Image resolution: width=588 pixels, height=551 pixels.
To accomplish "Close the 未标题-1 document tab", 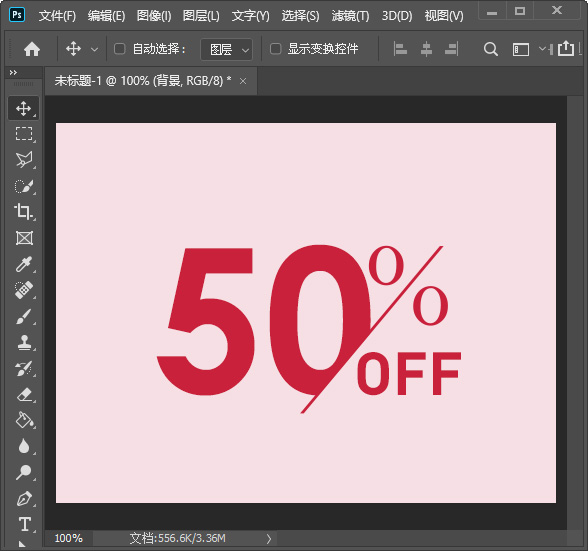I will [x=243, y=81].
